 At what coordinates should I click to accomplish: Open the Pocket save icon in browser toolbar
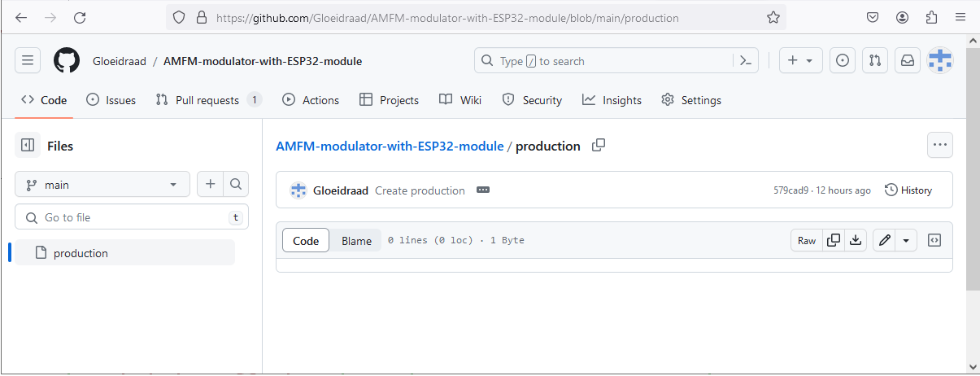tap(872, 17)
